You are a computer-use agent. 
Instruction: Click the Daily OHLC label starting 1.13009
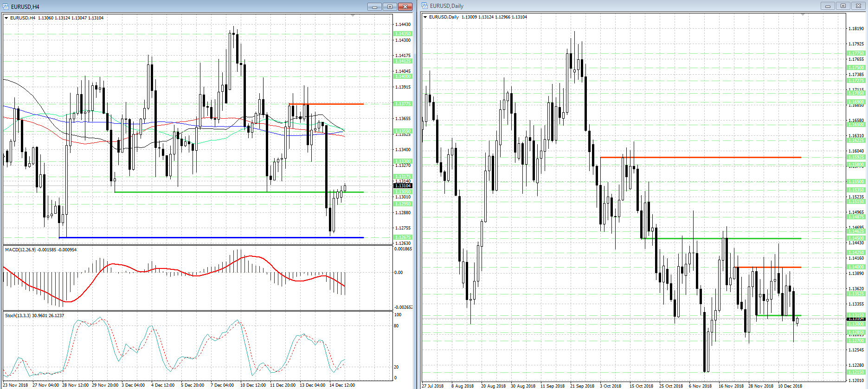494,17
